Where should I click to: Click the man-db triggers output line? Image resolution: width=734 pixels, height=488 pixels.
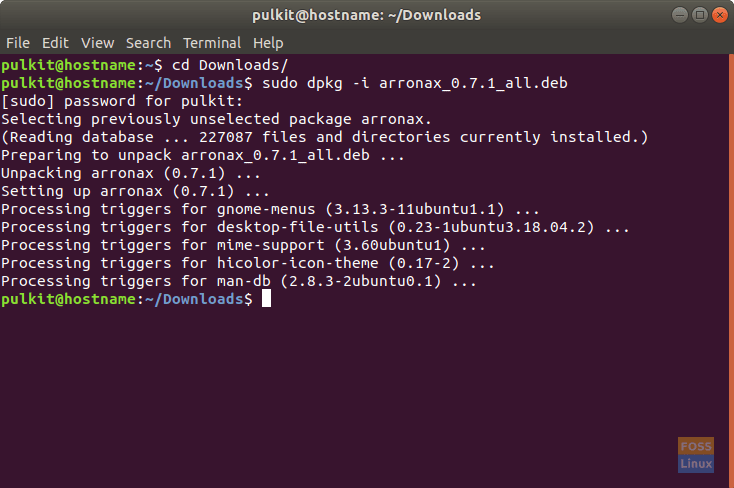pos(239,281)
